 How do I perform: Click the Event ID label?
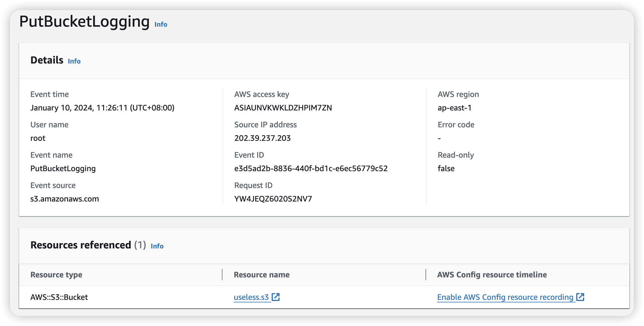pyautogui.click(x=249, y=155)
